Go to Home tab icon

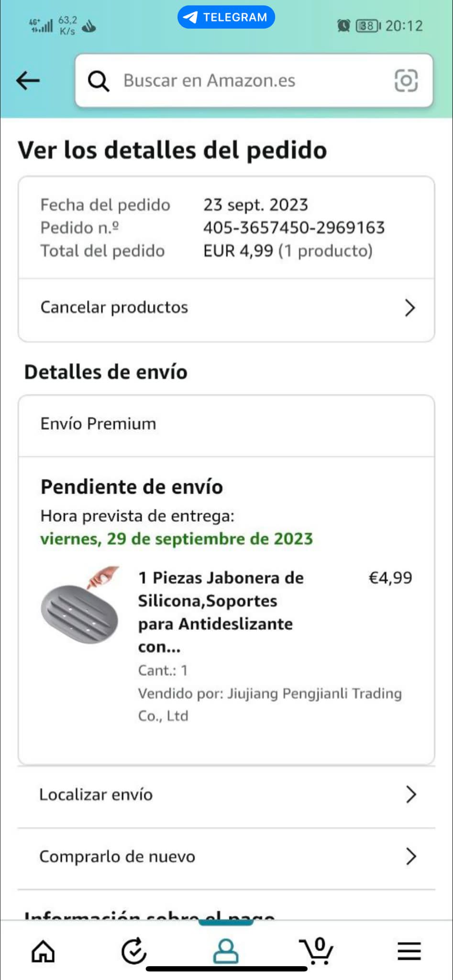(x=43, y=951)
